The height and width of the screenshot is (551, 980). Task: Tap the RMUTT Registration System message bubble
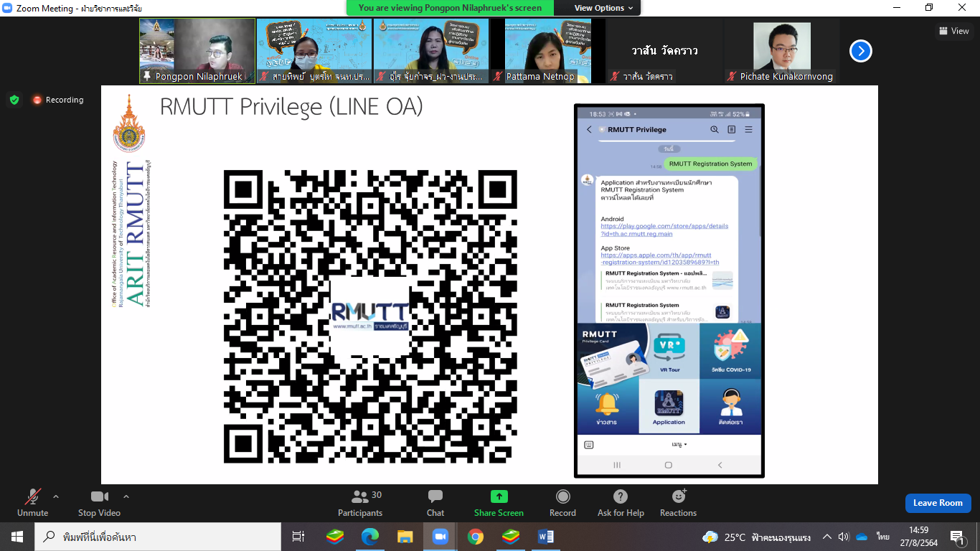tap(710, 164)
